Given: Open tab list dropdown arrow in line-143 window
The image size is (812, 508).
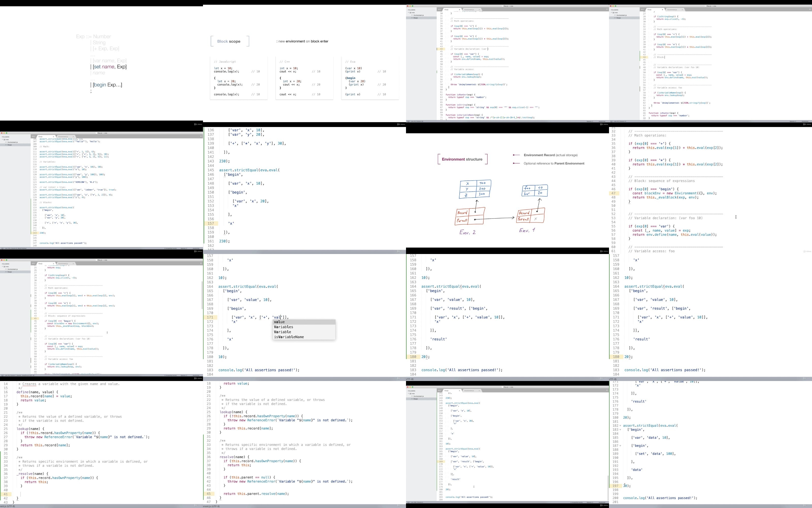Looking at the screenshot, I should coord(201,136).
